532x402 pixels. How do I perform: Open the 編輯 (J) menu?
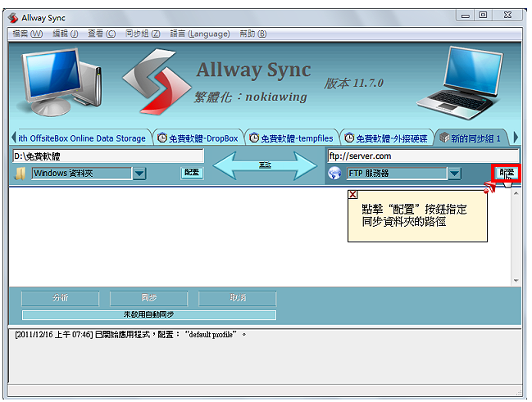(x=66, y=34)
